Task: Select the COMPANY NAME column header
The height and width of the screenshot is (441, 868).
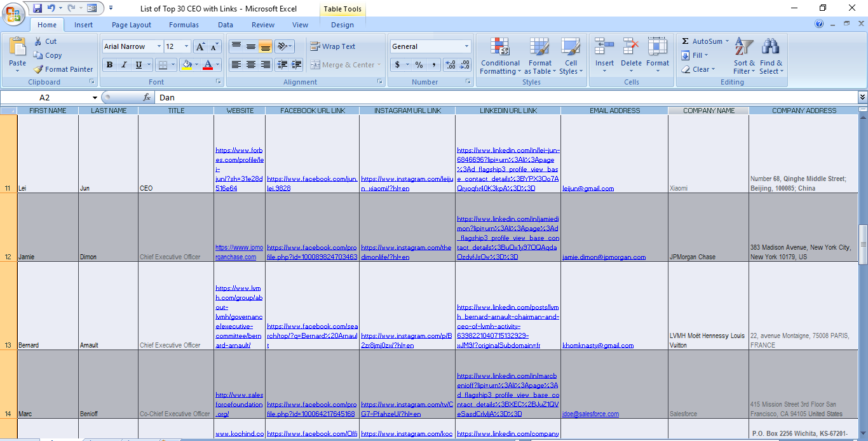Action: point(709,111)
